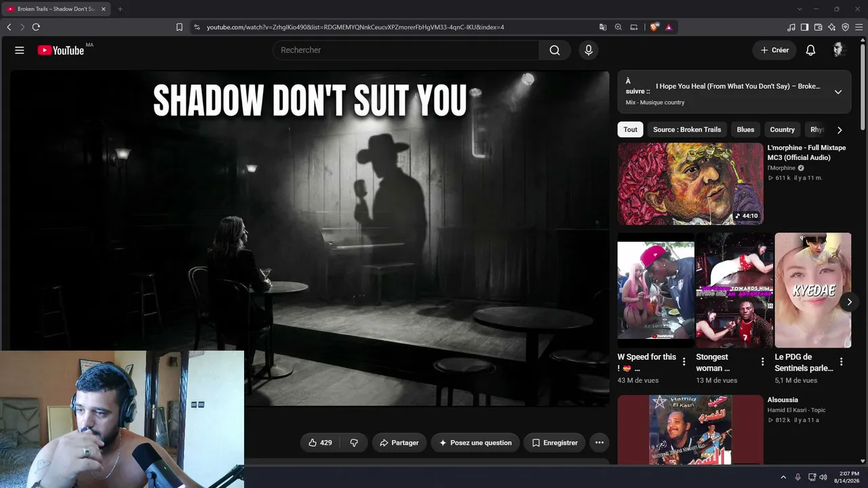The image size is (868, 488).
Task: Open Brave Shields icon
Action: pos(654,27)
